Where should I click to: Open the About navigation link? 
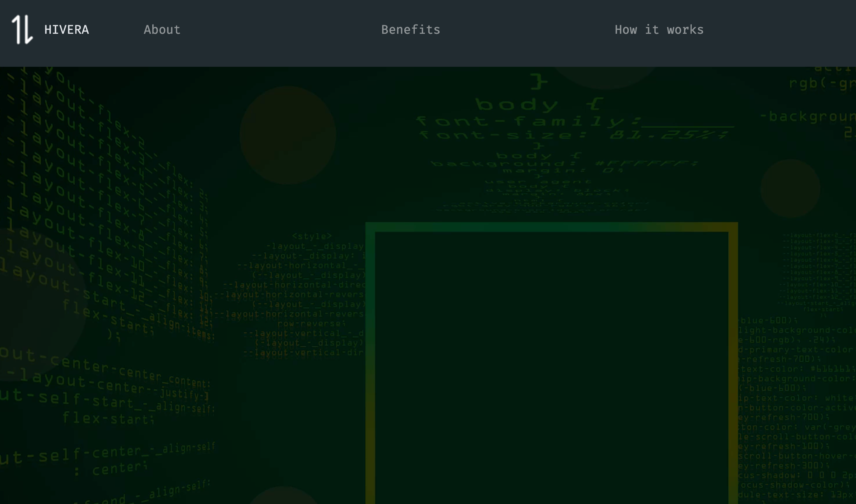click(x=162, y=30)
